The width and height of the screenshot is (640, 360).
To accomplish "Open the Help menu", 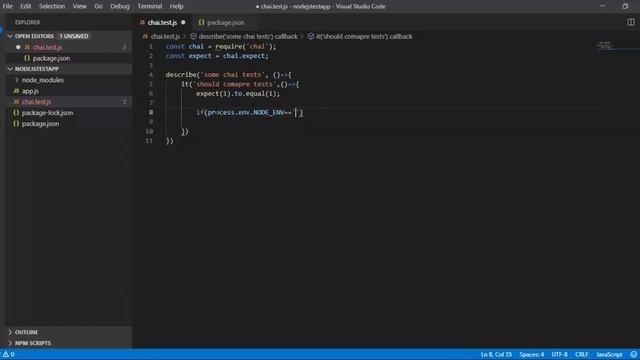I will click(176, 6).
